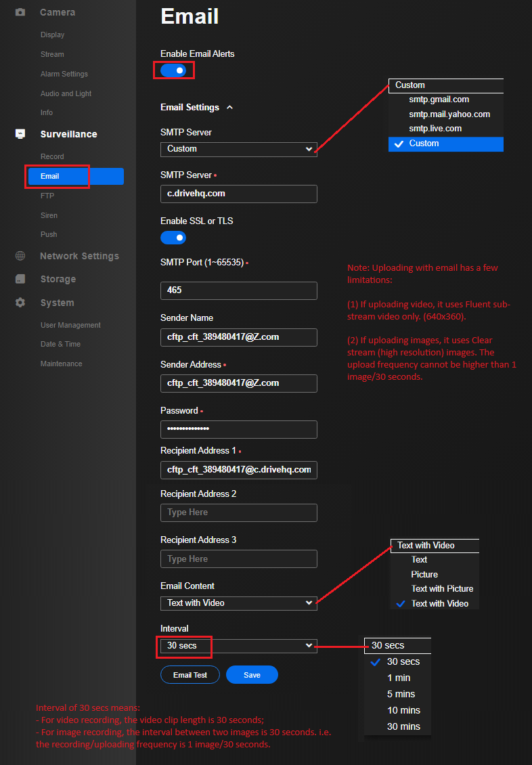Image resolution: width=532 pixels, height=765 pixels.
Task: Click the Storage section icon
Action: (20, 279)
